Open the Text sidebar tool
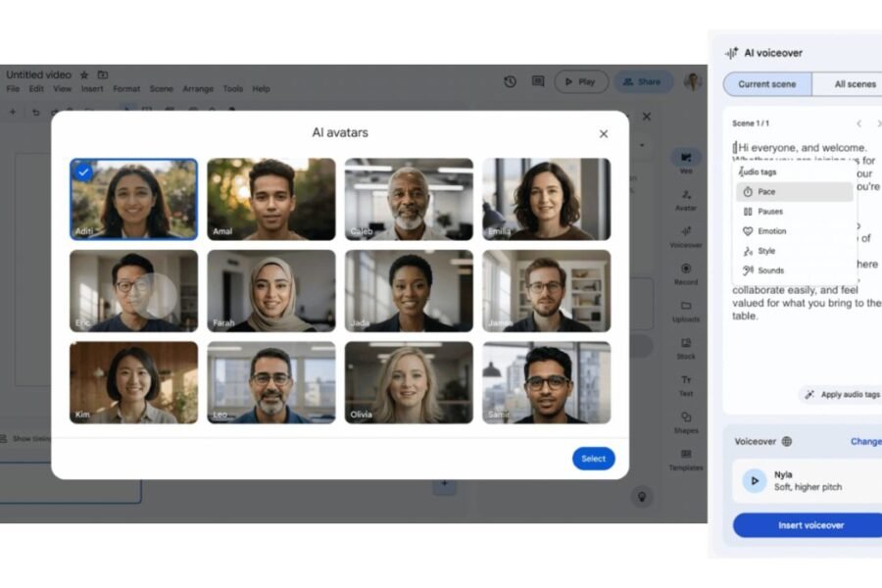The width and height of the screenshot is (882, 588). click(686, 385)
